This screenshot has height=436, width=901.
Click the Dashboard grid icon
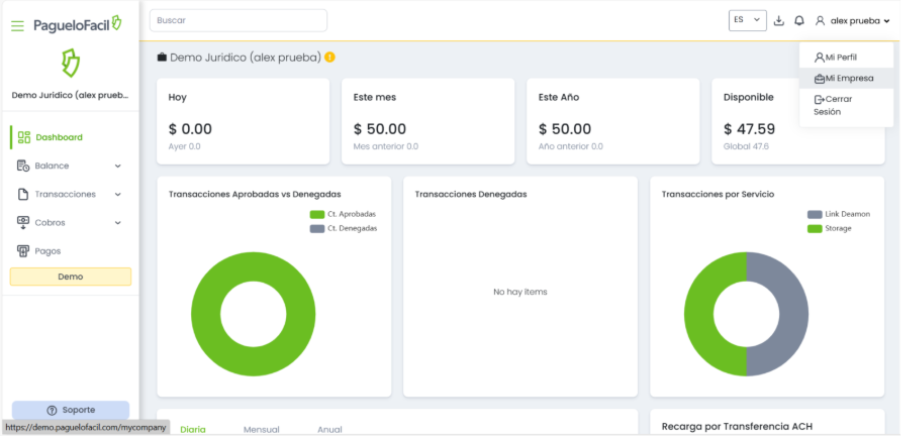pos(24,137)
